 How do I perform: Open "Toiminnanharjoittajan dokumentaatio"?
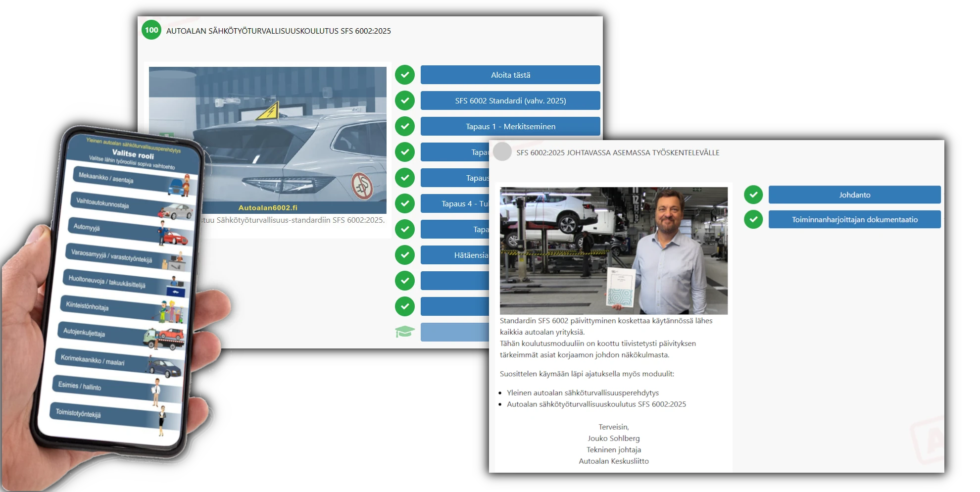coord(854,219)
